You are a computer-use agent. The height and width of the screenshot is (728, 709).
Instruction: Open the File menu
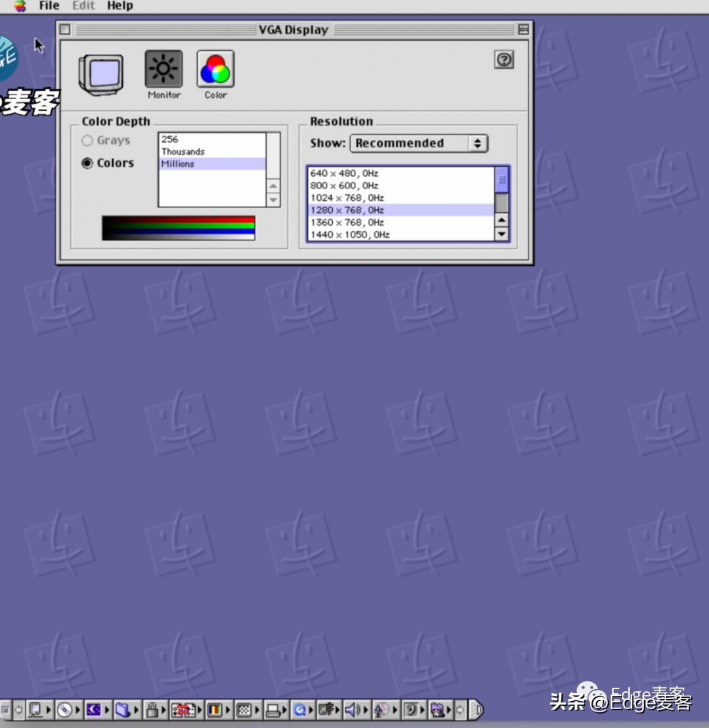[x=49, y=6]
